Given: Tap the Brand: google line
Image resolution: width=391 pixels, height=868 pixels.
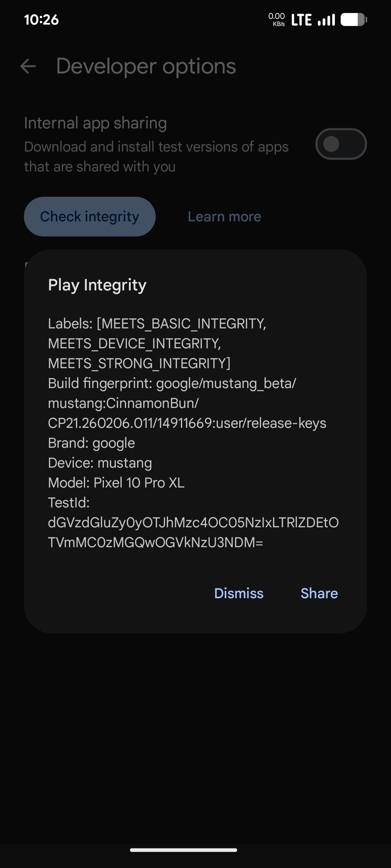Looking at the screenshot, I should tap(92, 443).
